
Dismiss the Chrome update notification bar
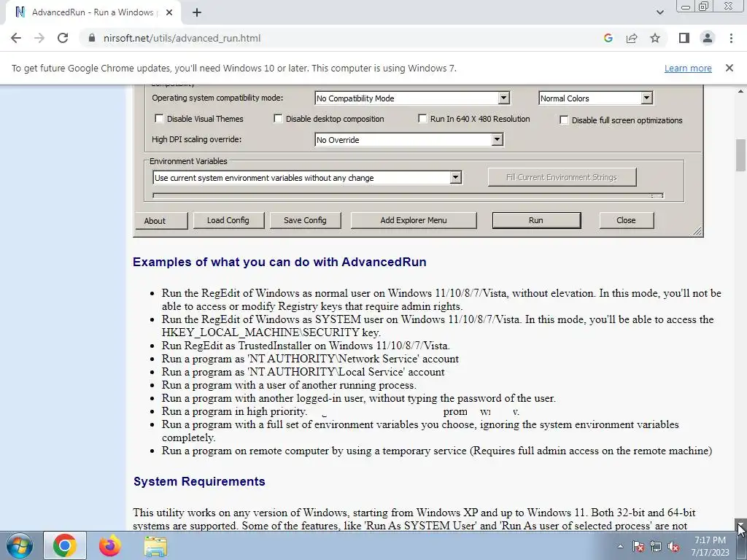pos(729,68)
